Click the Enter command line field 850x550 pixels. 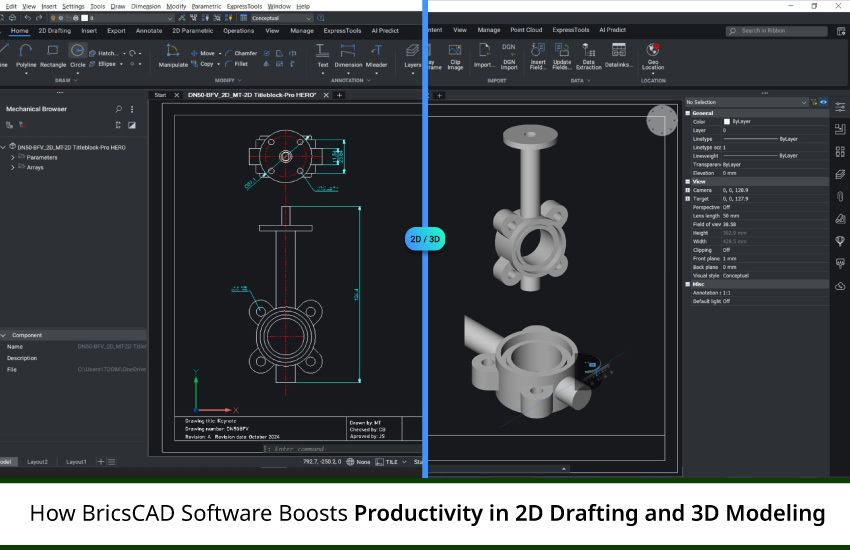click(342, 449)
